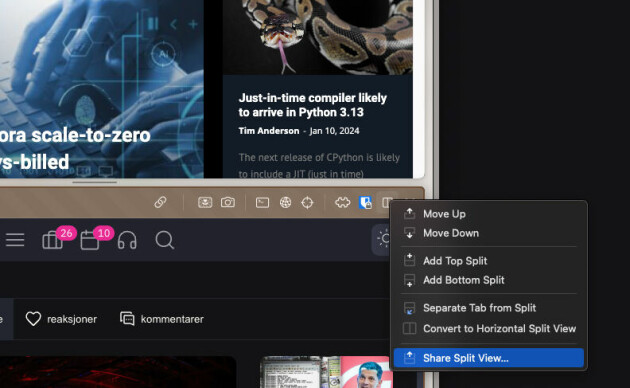630x388 pixels.
Task: Click author name Tim Anderson
Action: coord(269,131)
